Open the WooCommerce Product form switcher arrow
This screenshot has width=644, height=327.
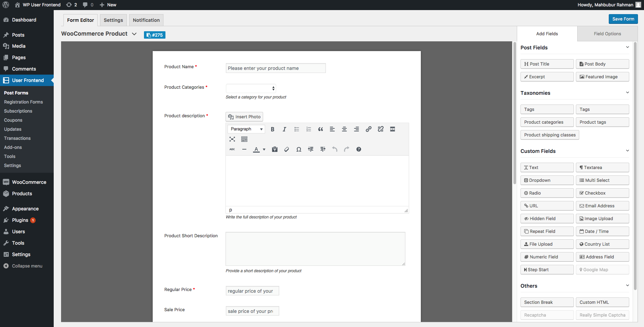tap(134, 34)
